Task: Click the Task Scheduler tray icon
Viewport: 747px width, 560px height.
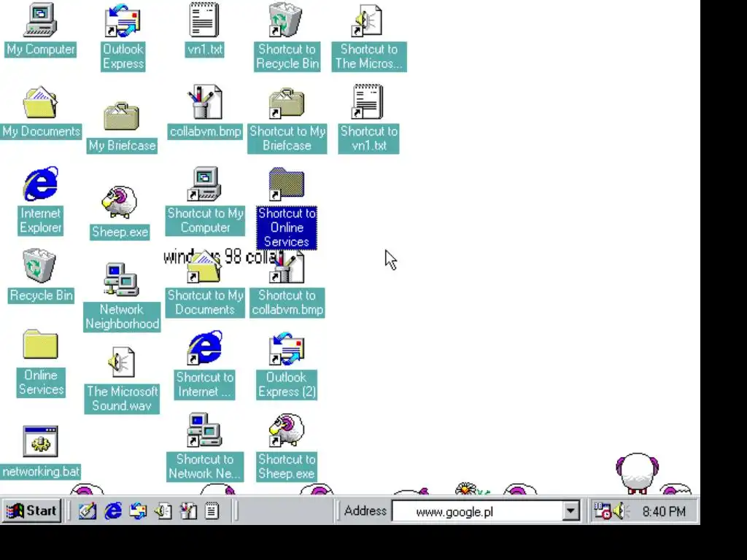Action: (602, 511)
